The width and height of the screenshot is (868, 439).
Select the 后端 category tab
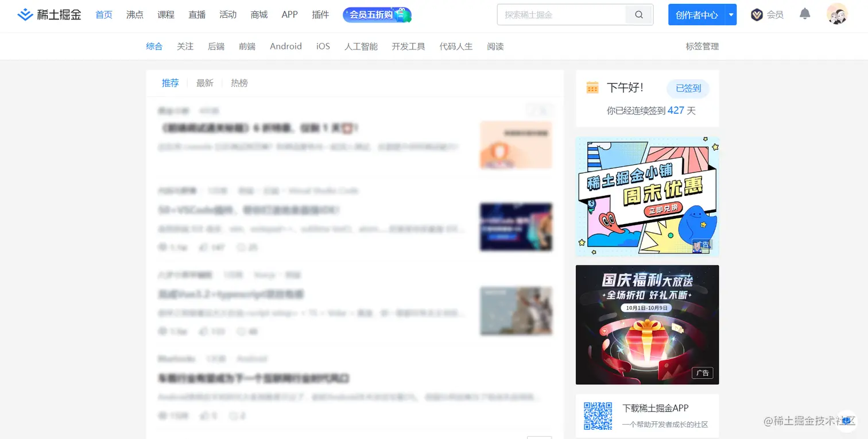tap(216, 47)
